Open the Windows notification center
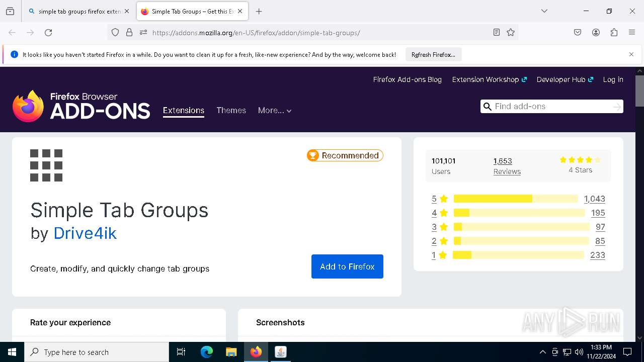644x362 pixels. [627, 352]
